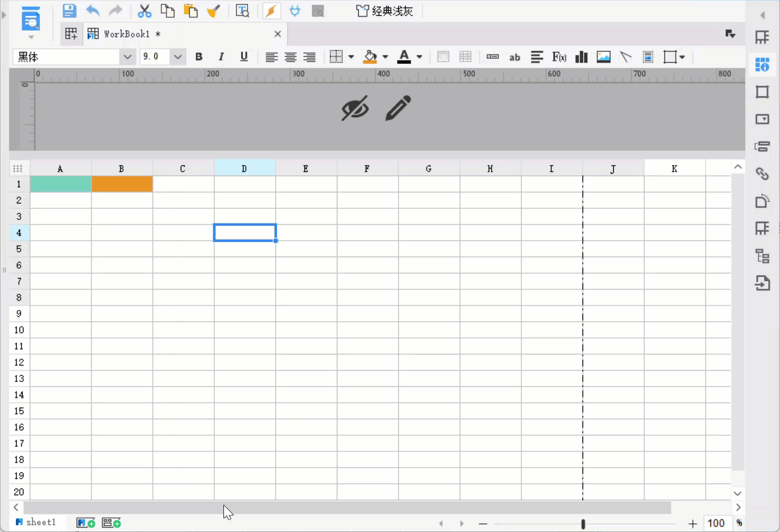This screenshot has width=780, height=532.
Task: Toggle bold formatting
Action: (199, 57)
